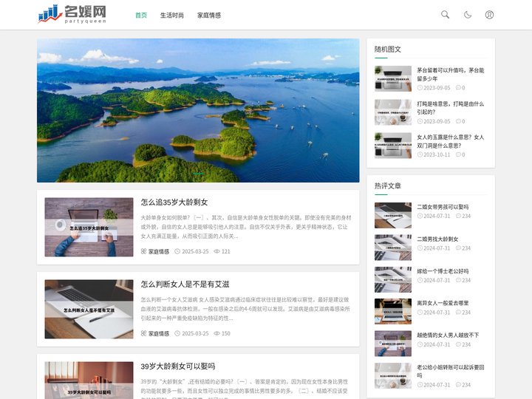532x399 pixels.
Task: Click 家庭情感 category under 怎么追35岁大龄剩女
Action: 159,251
